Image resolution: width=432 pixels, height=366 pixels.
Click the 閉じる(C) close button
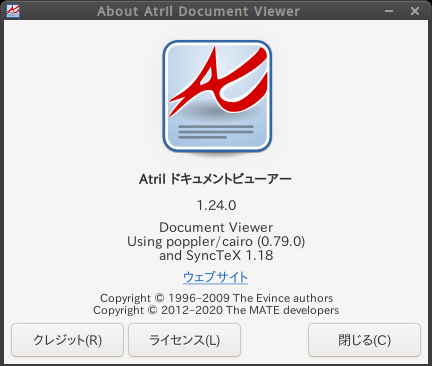pyautogui.click(x=364, y=340)
